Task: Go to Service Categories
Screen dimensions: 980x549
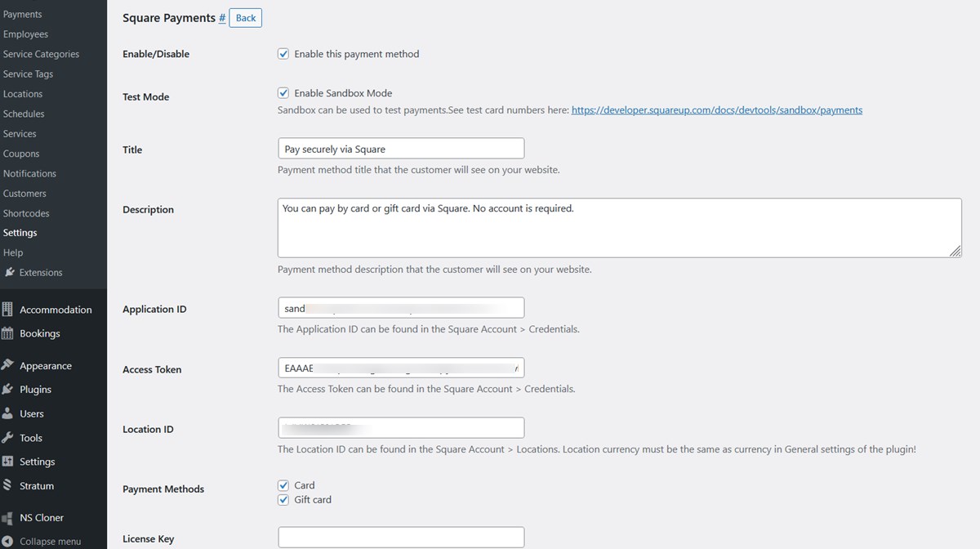Action: coord(41,54)
